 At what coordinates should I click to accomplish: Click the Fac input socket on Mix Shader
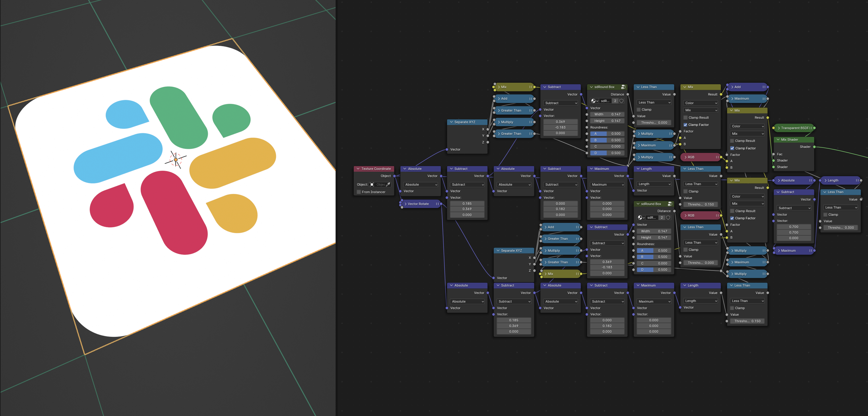click(x=774, y=154)
